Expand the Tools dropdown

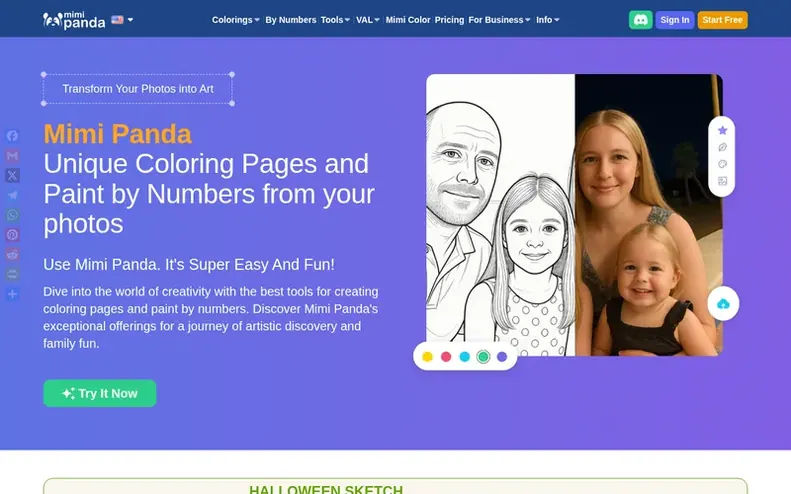point(335,20)
